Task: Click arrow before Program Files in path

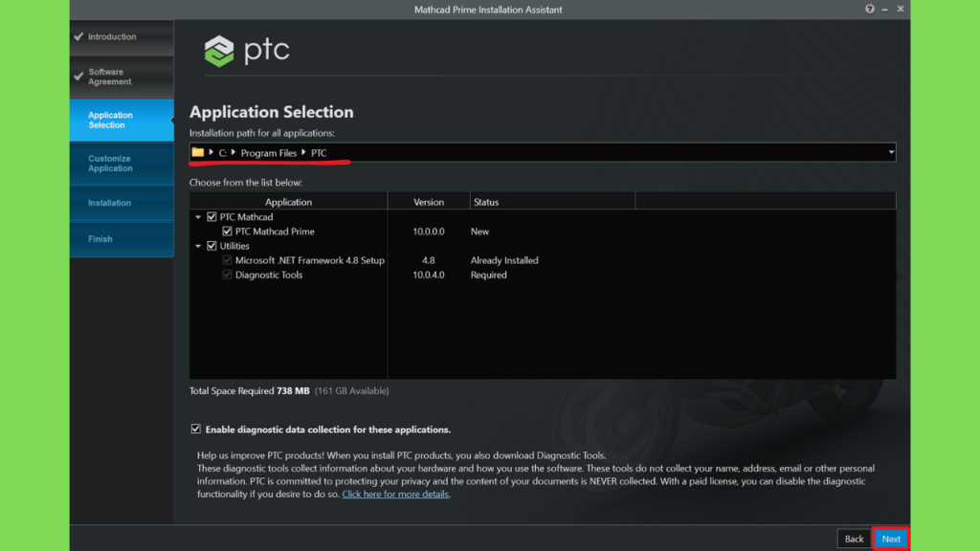Action: click(x=234, y=152)
